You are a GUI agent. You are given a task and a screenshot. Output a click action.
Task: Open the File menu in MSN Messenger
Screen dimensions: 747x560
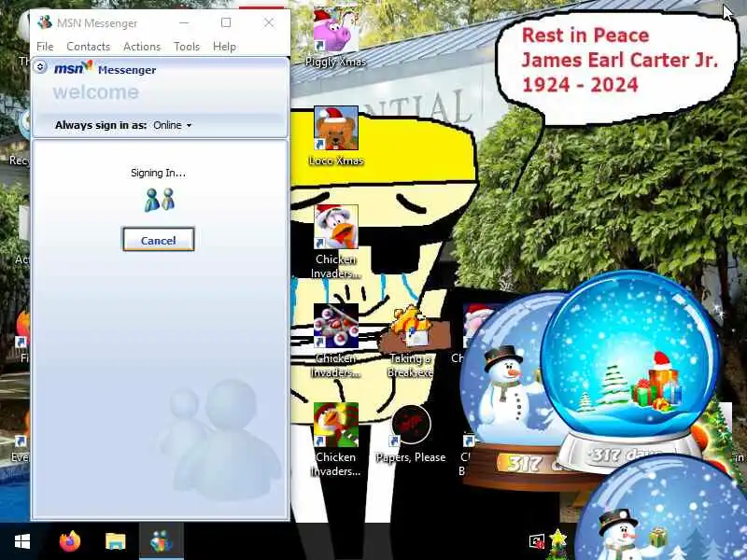pyautogui.click(x=45, y=46)
